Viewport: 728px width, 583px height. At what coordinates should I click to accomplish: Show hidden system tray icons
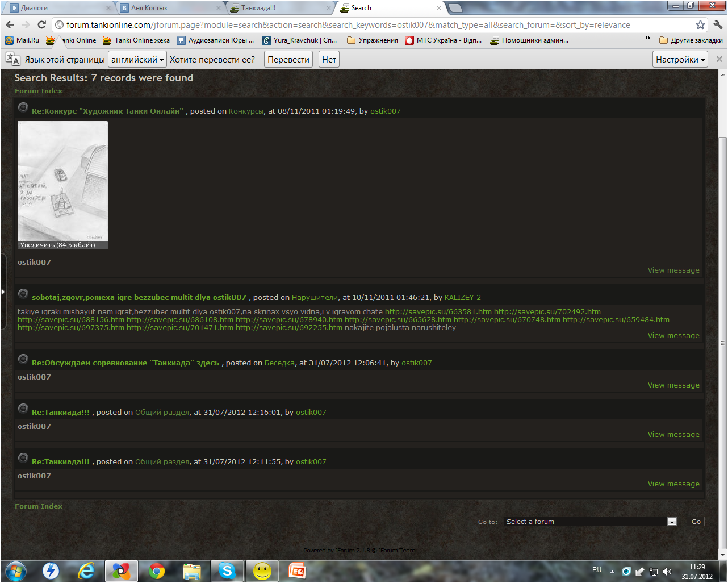click(612, 572)
